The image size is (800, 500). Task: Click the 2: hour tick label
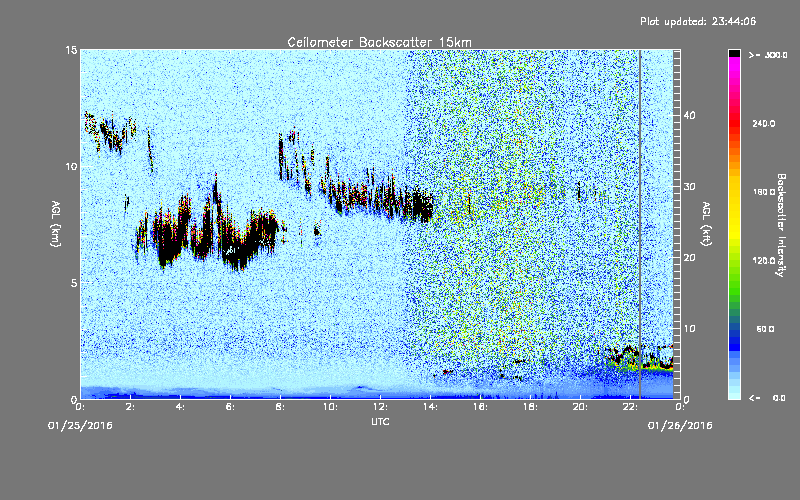[131, 407]
